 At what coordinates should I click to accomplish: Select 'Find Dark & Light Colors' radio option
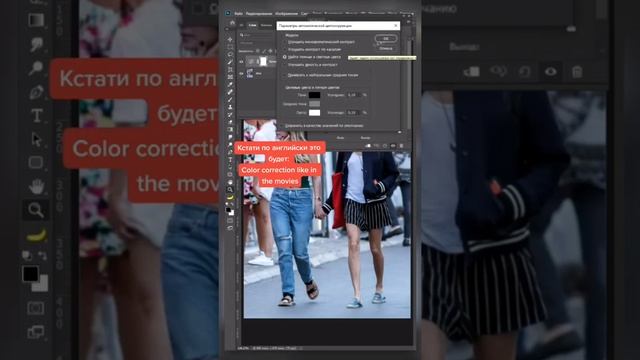coord(284,57)
